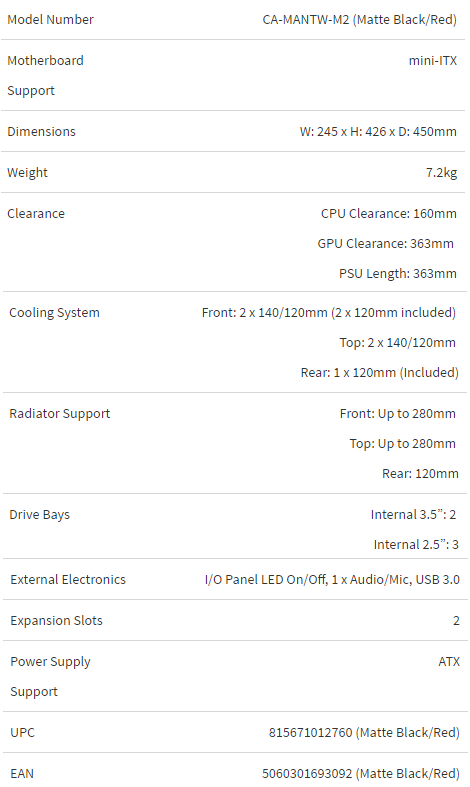470x787 pixels.
Task: Click the 7.2kg weight value
Action: click(441, 173)
